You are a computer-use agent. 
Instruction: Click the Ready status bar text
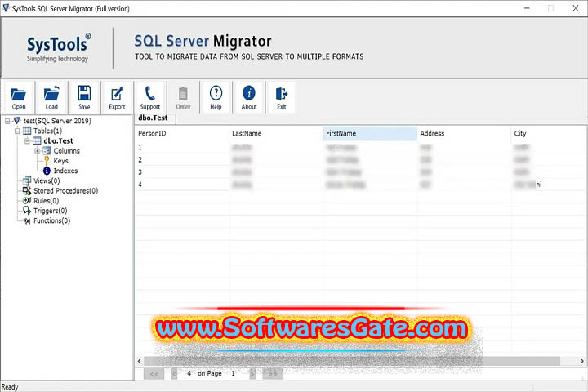tap(9, 387)
